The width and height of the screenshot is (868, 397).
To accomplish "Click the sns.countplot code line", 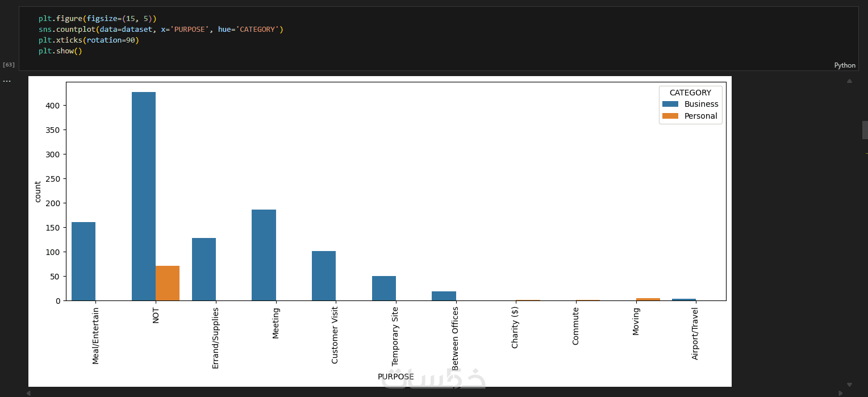I will click(161, 29).
